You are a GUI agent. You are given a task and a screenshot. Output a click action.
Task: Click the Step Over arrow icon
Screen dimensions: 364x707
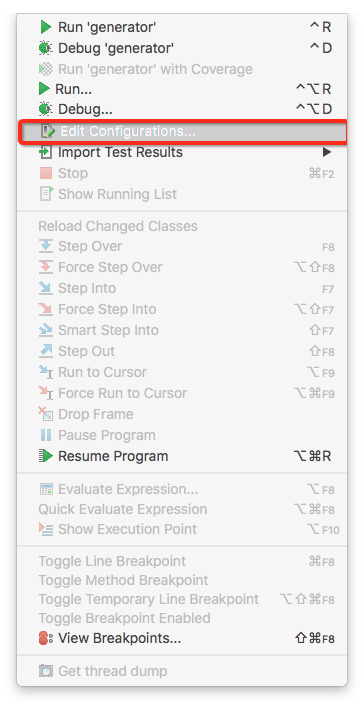(x=46, y=246)
